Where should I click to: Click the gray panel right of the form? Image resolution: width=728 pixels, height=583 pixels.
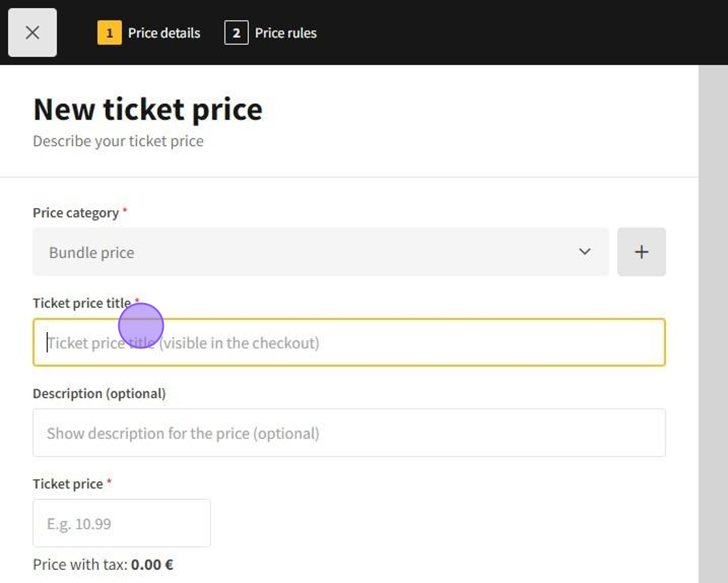(x=713, y=325)
